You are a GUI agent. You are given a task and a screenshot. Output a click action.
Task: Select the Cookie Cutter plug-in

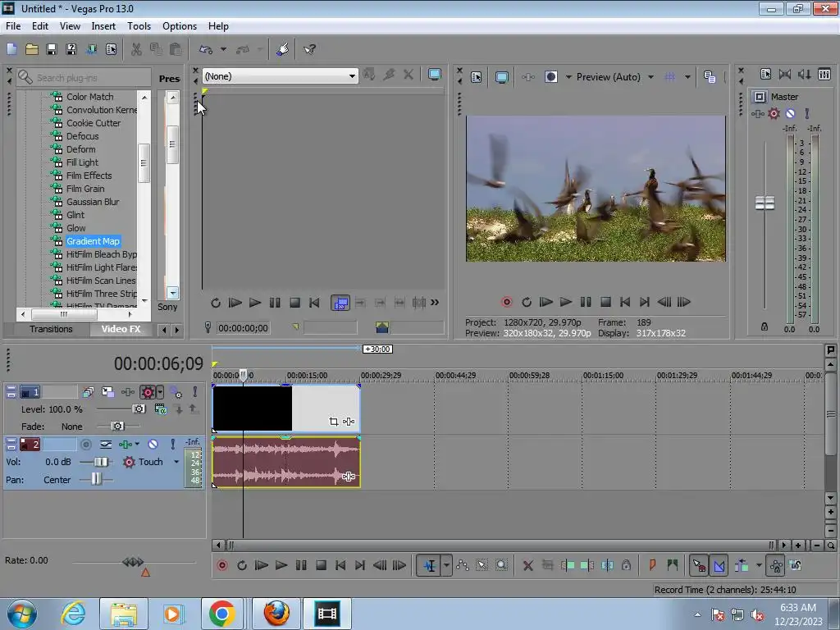94,123
